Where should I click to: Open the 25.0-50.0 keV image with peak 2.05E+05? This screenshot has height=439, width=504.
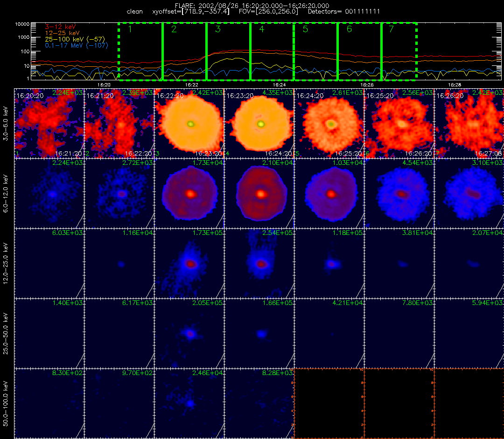[x=189, y=333]
